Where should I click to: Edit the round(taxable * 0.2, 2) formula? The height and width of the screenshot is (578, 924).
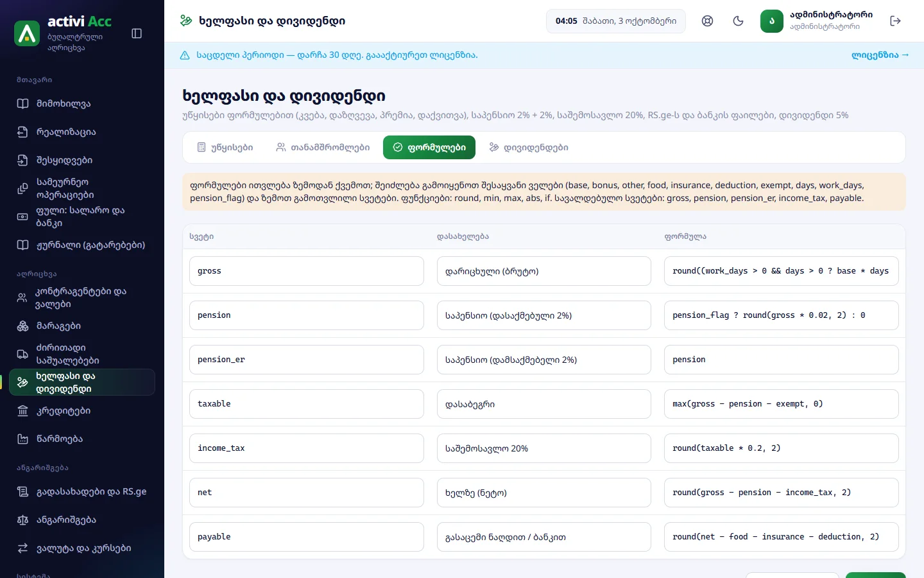pyautogui.click(x=782, y=448)
